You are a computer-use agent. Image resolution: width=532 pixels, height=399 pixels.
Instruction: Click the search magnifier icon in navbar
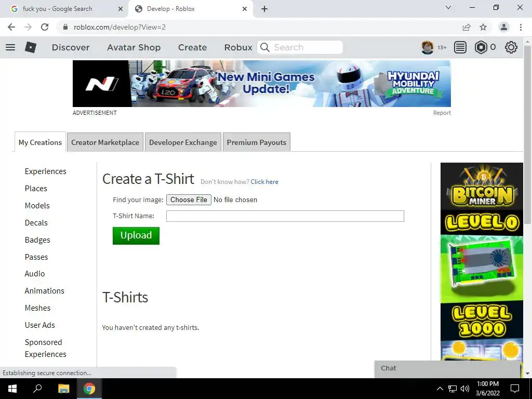coord(265,47)
